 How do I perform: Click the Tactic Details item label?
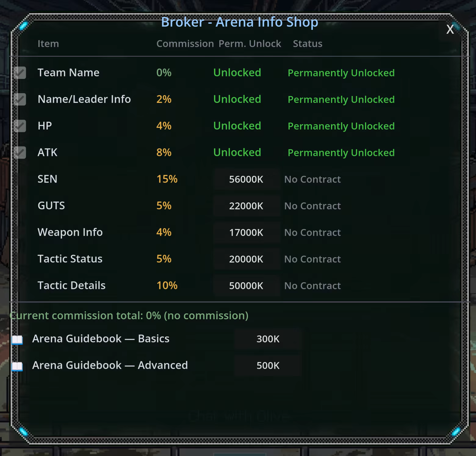(71, 285)
